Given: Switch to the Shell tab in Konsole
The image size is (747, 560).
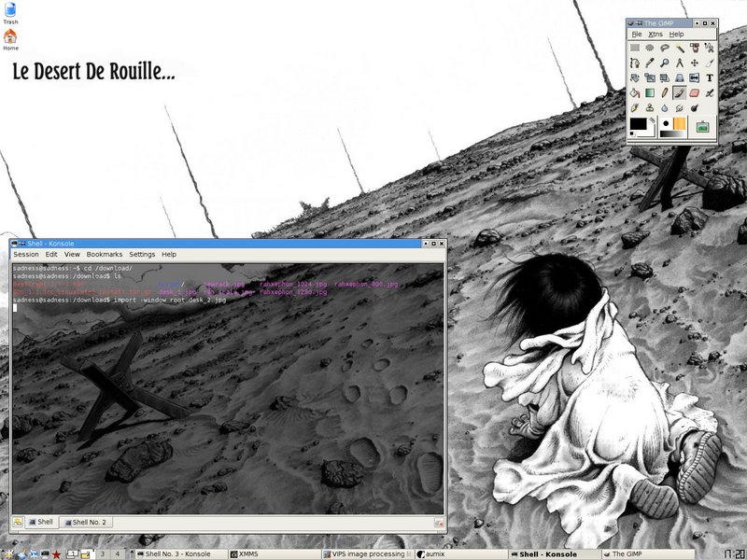Looking at the screenshot, I should click(x=41, y=522).
